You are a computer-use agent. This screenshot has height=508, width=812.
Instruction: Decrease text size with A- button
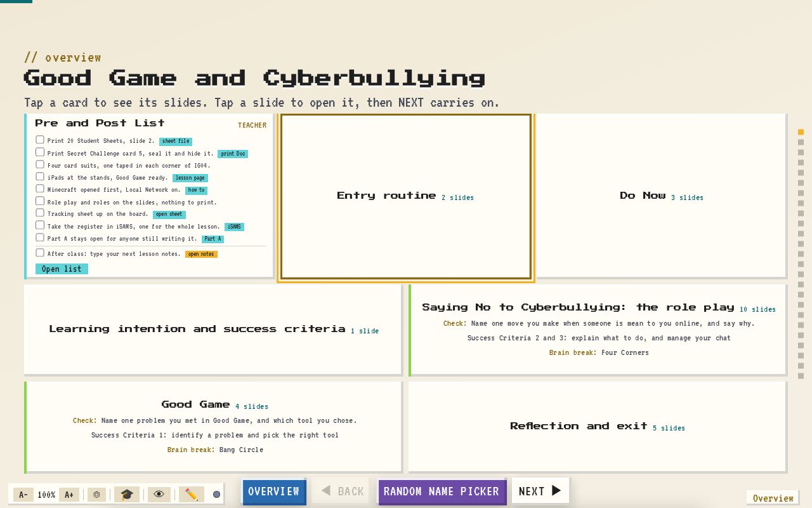(23, 495)
